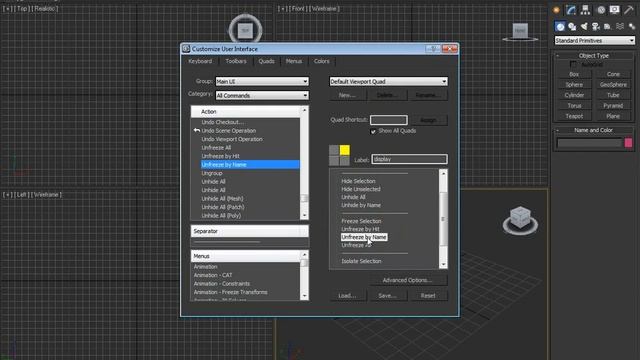Select the lower-left gray quad square

coord(334,161)
